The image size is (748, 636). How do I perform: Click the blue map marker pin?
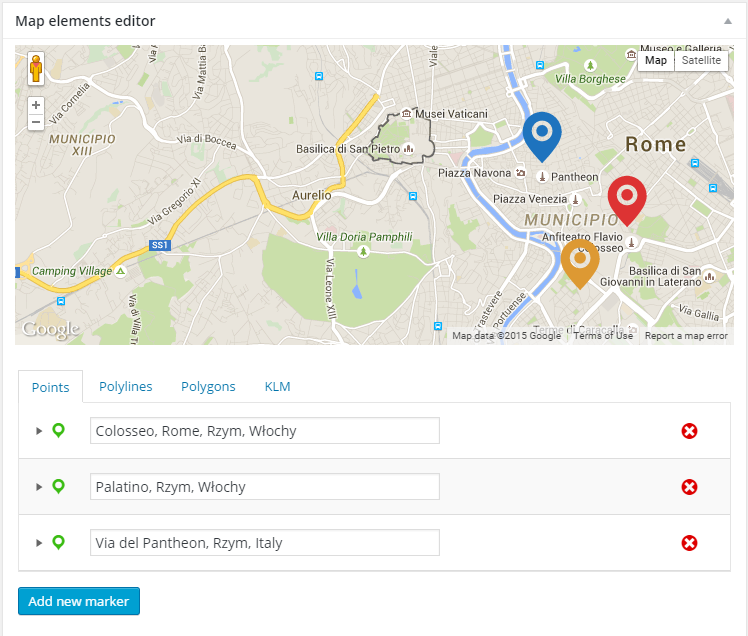tap(542, 134)
